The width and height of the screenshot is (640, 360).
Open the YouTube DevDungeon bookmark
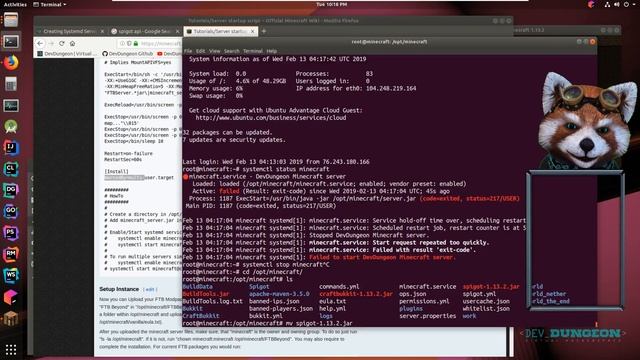[169, 54]
